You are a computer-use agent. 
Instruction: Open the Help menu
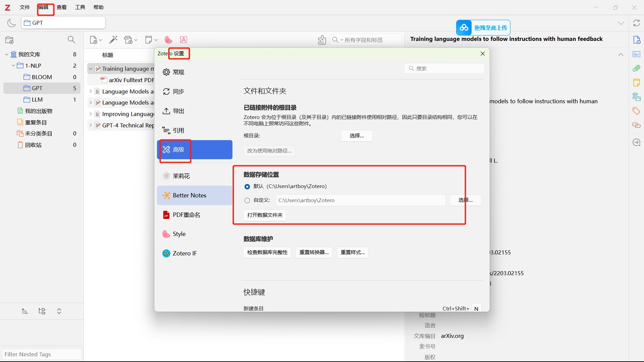[99, 7]
